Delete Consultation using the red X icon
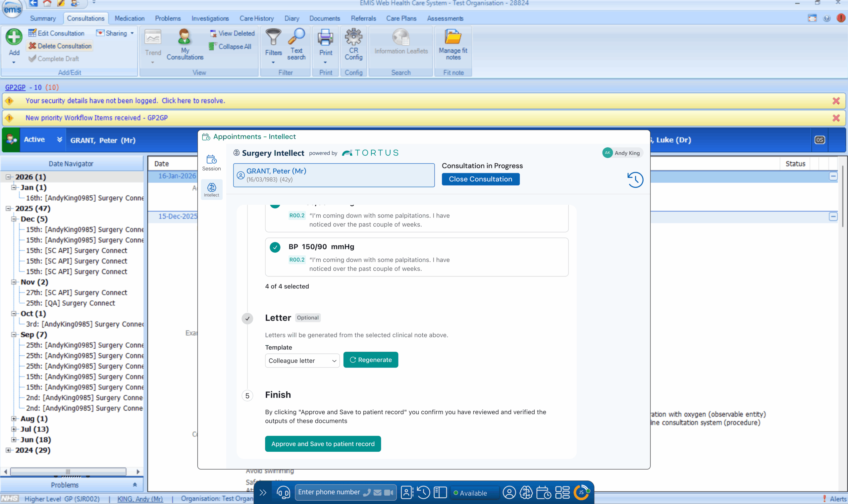 [33, 45]
